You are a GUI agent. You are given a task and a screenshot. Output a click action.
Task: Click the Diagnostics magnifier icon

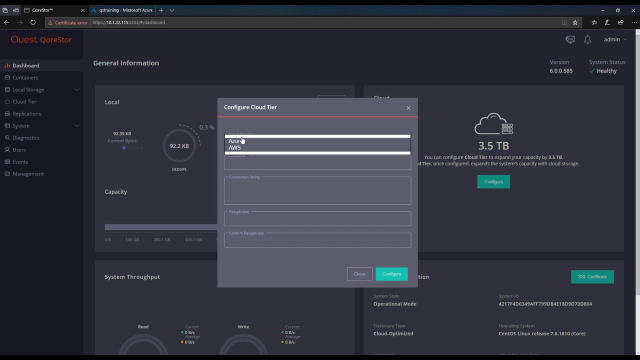pos(7,138)
